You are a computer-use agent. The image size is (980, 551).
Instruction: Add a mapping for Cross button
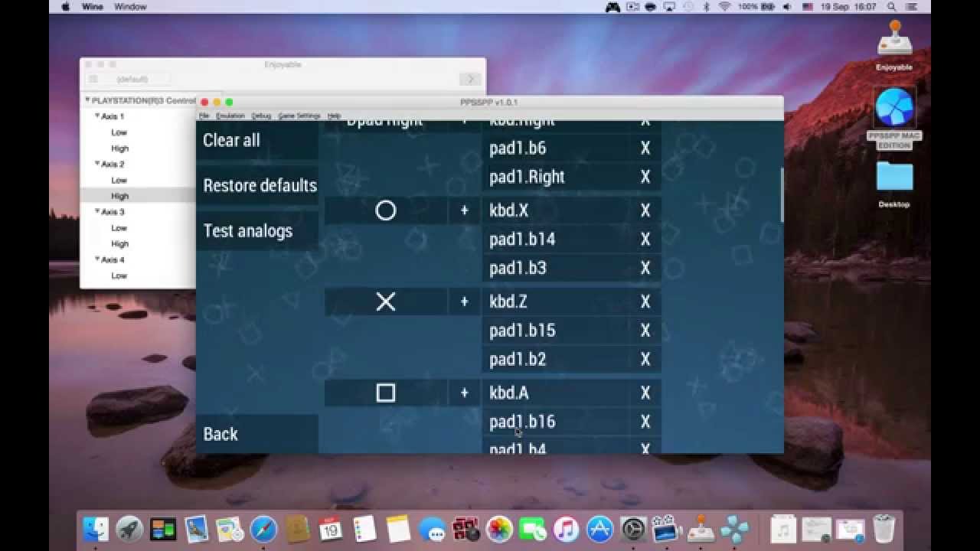[x=464, y=302]
